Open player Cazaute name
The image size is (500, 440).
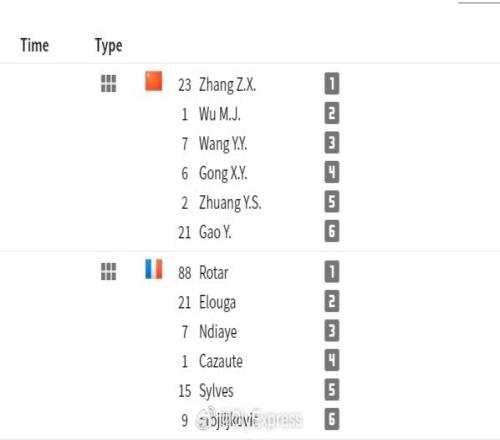coord(221,361)
